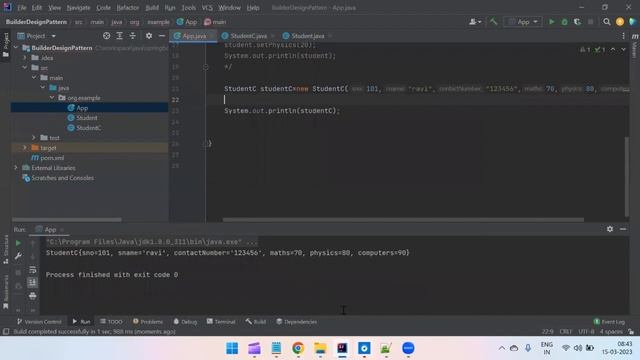The image size is (640, 360).
Task: Expand the test folder
Action: point(34,138)
